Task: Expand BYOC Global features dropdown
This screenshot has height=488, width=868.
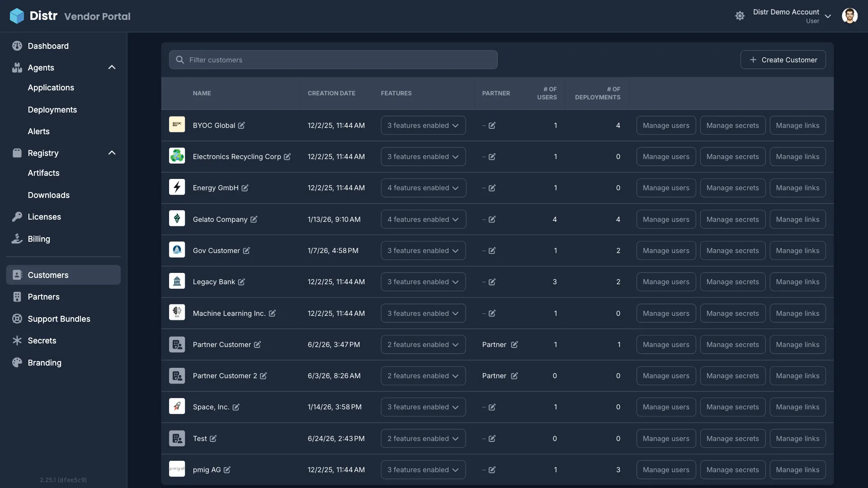Action: click(423, 125)
